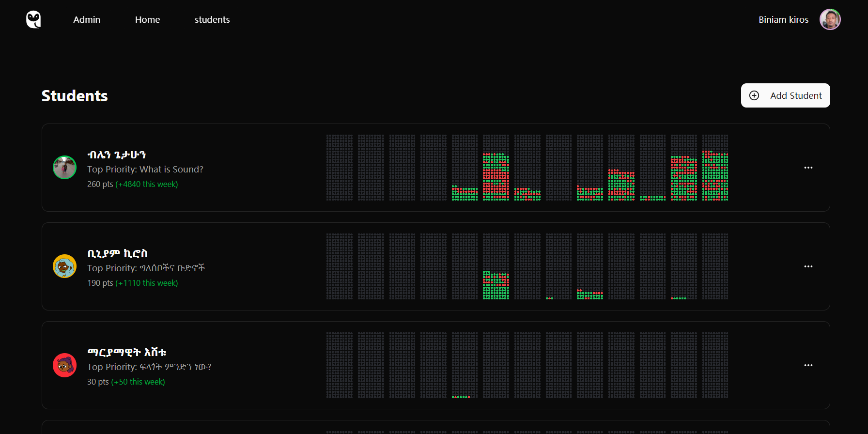Open the students nav link
This screenshot has width=868, height=434.
[212, 20]
